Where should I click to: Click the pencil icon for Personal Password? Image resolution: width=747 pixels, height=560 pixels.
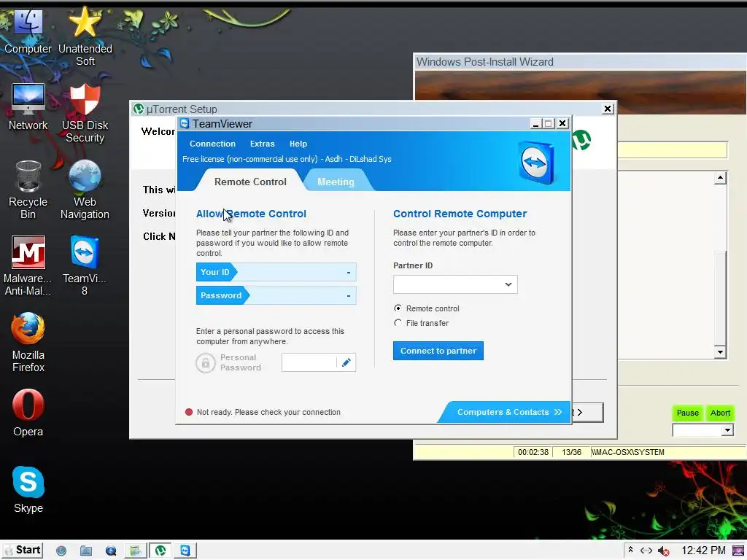pyautogui.click(x=347, y=362)
